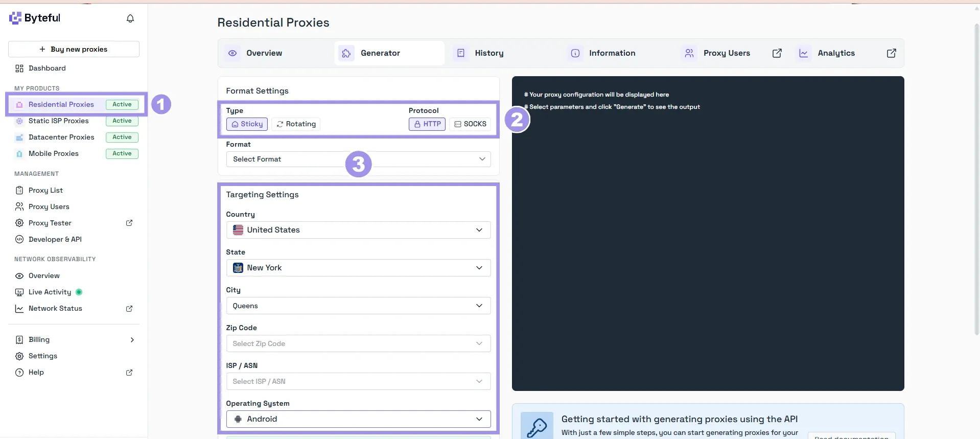Image resolution: width=980 pixels, height=439 pixels.
Task: Open Network Status page
Action: tap(55, 308)
